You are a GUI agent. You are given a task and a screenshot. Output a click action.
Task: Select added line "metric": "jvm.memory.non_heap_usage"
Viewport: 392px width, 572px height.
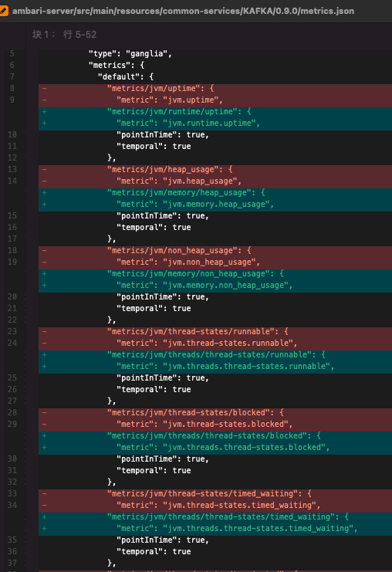[215, 286]
